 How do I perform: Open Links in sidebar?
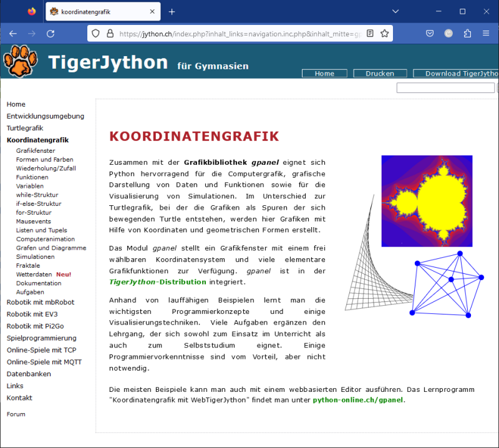(15, 386)
